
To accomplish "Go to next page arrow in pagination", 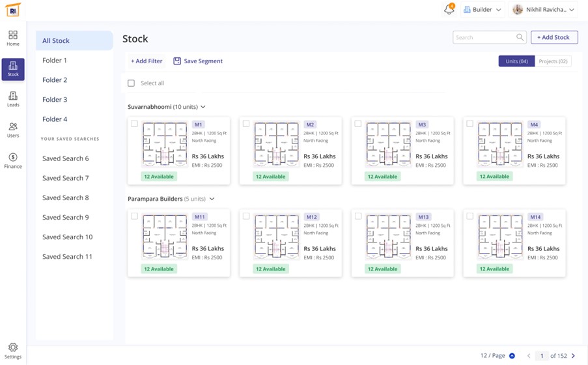I will tap(573, 356).
